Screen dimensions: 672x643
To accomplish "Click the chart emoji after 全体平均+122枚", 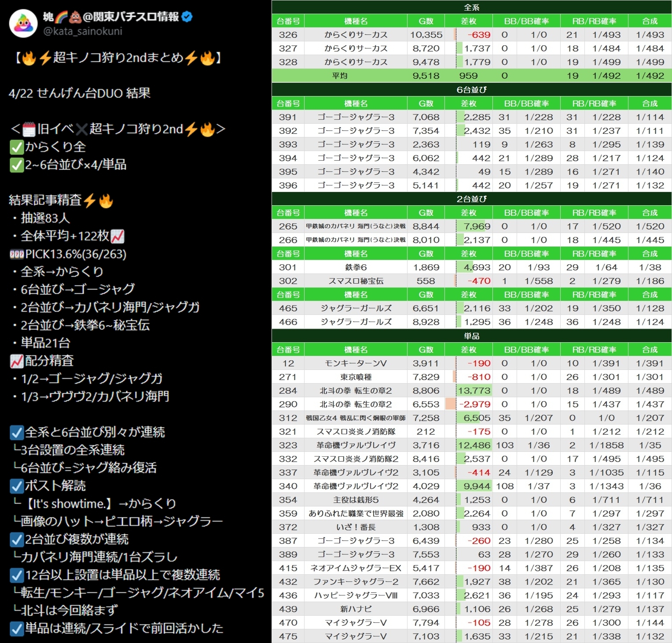I will click(118, 237).
